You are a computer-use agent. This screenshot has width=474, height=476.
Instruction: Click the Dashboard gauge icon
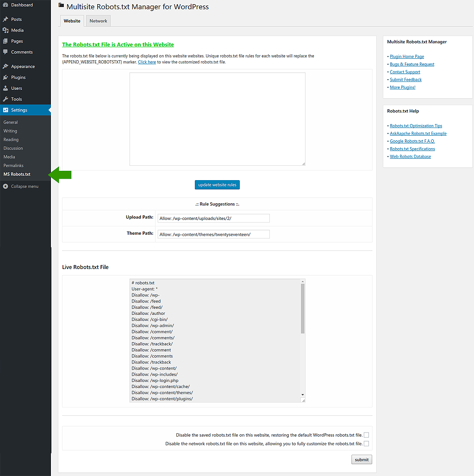6,5
